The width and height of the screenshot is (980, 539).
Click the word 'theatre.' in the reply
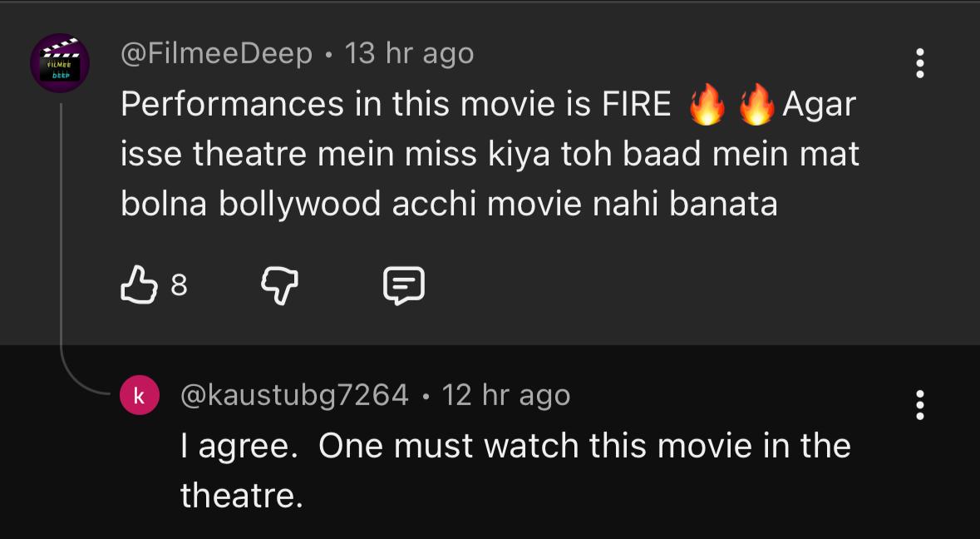pyautogui.click(x=241, y=497)
